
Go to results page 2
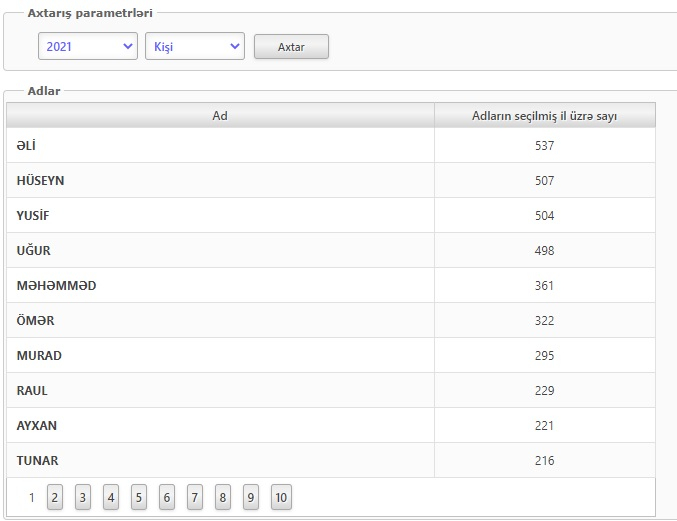[55, 497]
